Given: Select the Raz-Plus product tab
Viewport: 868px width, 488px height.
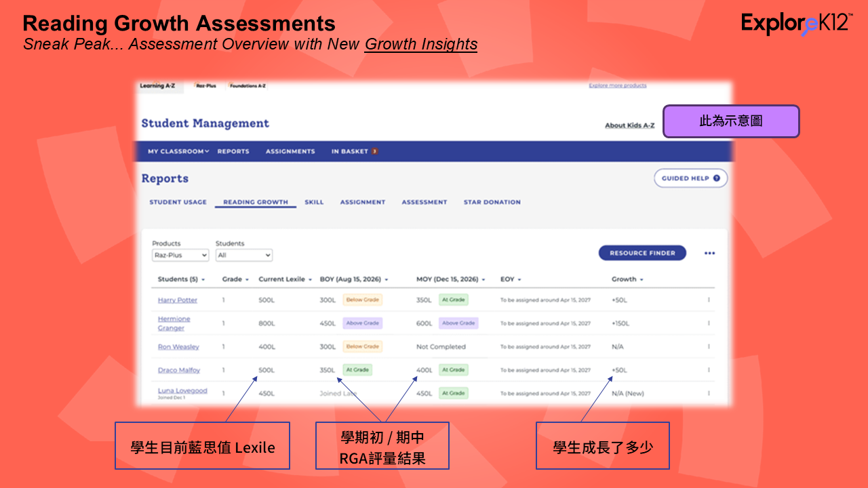Looking at the screenshot, I should pyautogui.click(x=205, y=86).
